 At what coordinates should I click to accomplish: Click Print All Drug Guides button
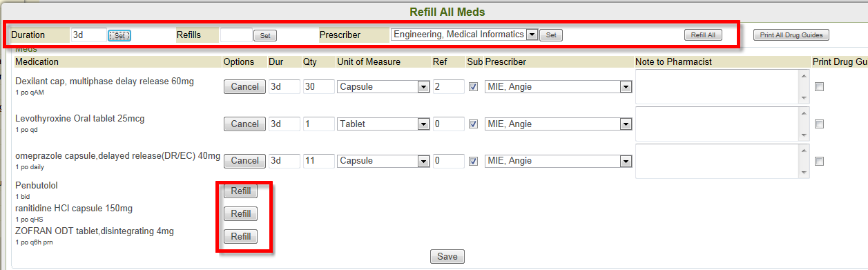coord(791,35)
